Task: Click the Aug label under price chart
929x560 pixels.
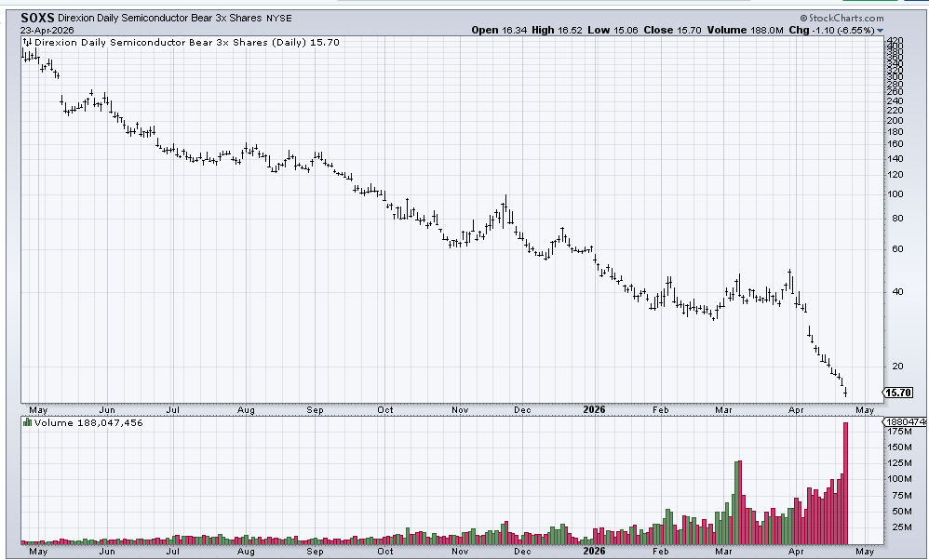Action: [x=246, y=409]
